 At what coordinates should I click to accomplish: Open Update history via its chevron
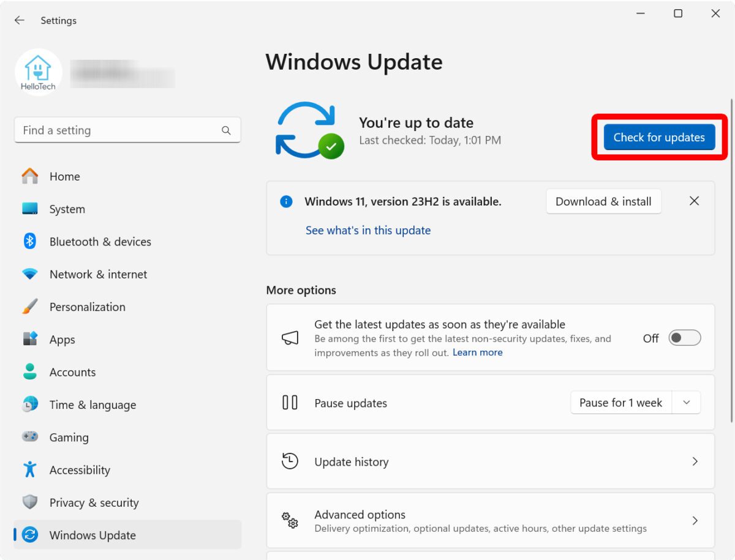695,461
